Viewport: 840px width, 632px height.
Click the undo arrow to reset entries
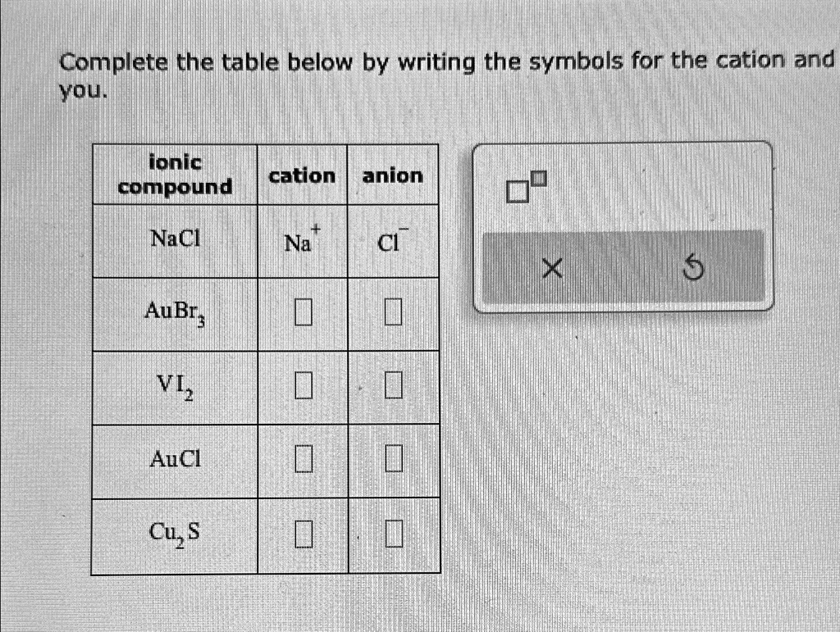tap(693, 267)
